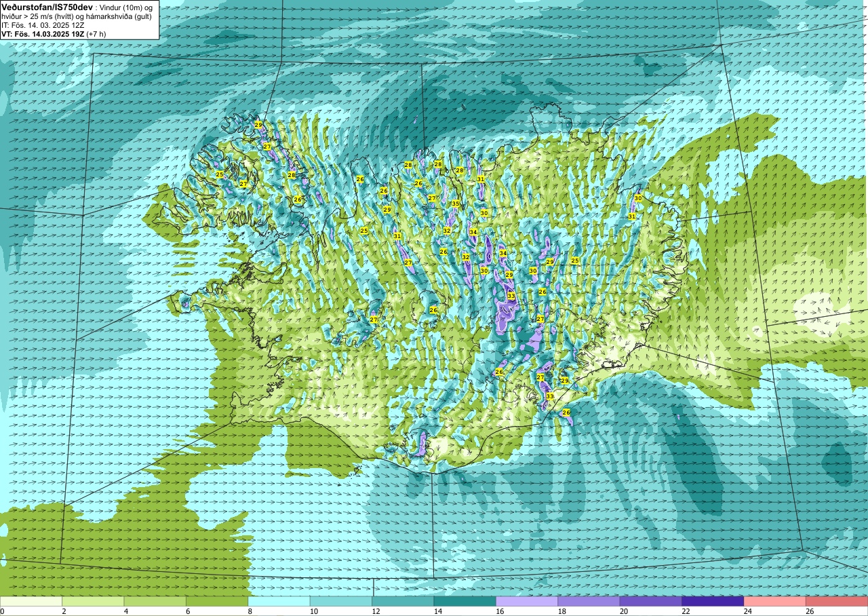The image size is (868, 616).
Task: Click the dark teal 14–16 legend swatch
Action: [465, 602]
